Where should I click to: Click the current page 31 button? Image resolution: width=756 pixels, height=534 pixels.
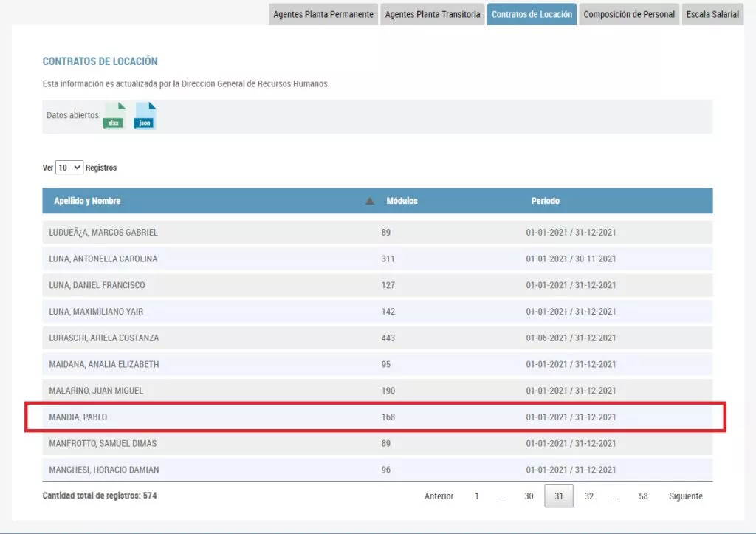tap(559, 496)
